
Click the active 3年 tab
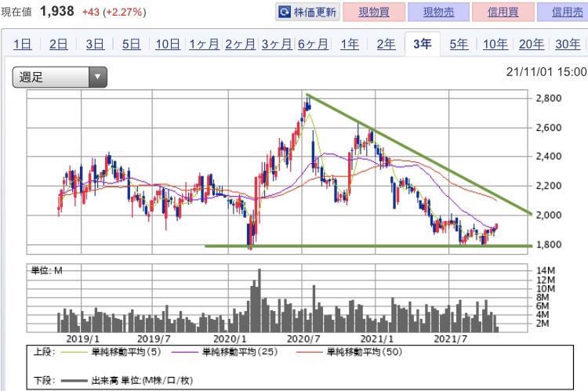tap(423, 44)
